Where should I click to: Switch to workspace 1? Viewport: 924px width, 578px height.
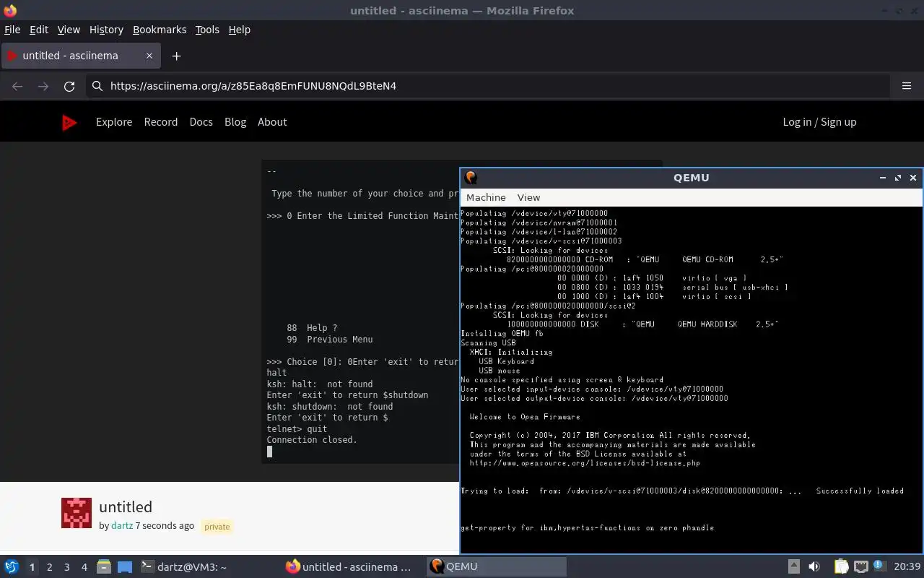32,567
